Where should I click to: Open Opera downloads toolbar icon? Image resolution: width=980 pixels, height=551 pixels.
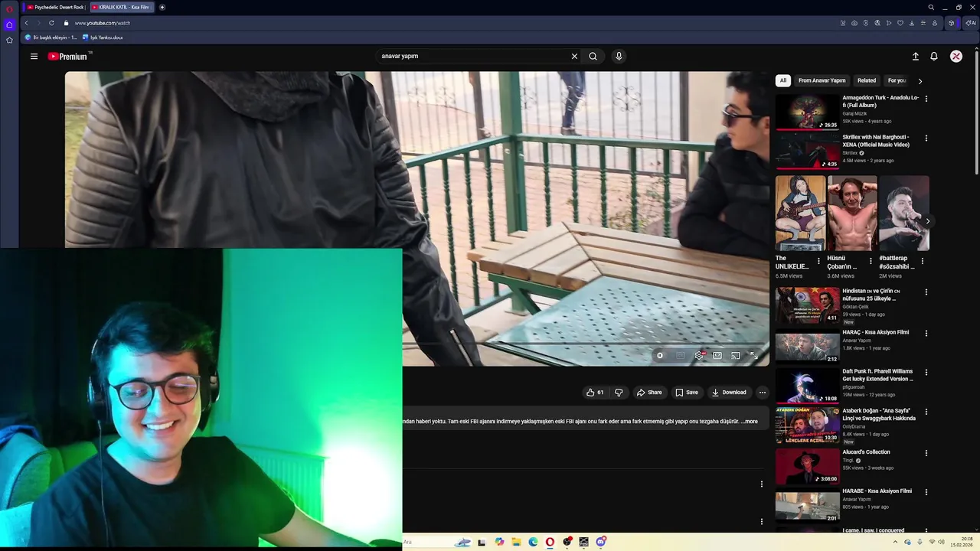(x=911, y=23)
